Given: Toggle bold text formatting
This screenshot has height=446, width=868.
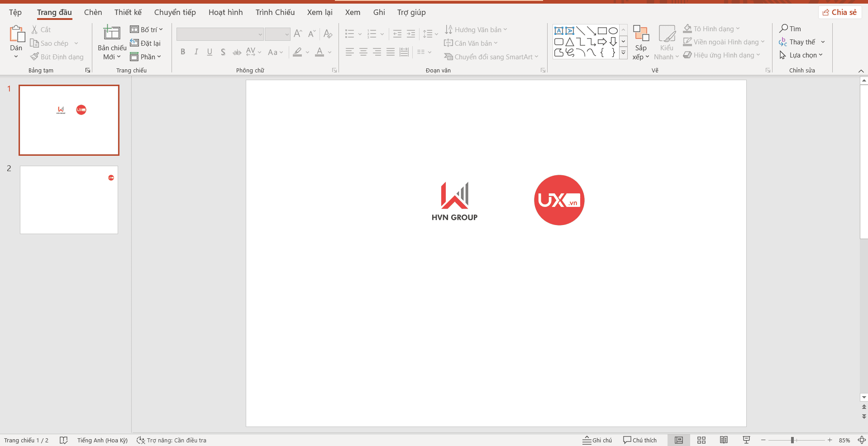Looking at the screenshot, I should point(183,52).
